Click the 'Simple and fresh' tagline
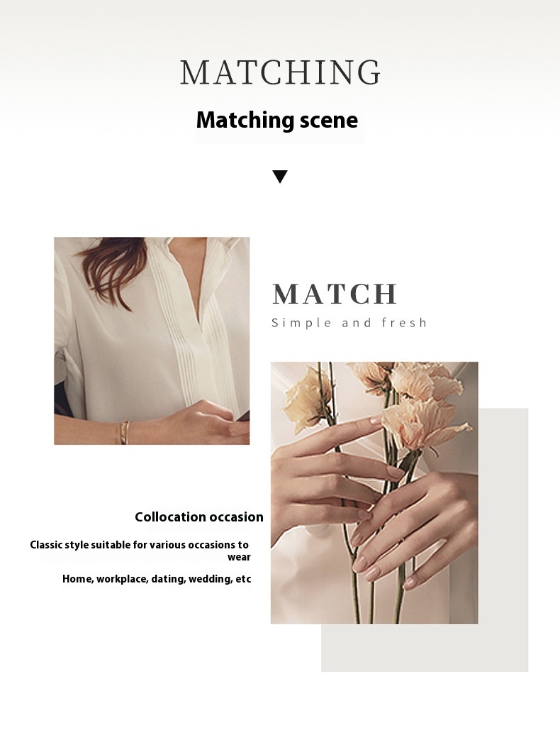This screenshot has height=740, width=560. [x=349, y=323]
